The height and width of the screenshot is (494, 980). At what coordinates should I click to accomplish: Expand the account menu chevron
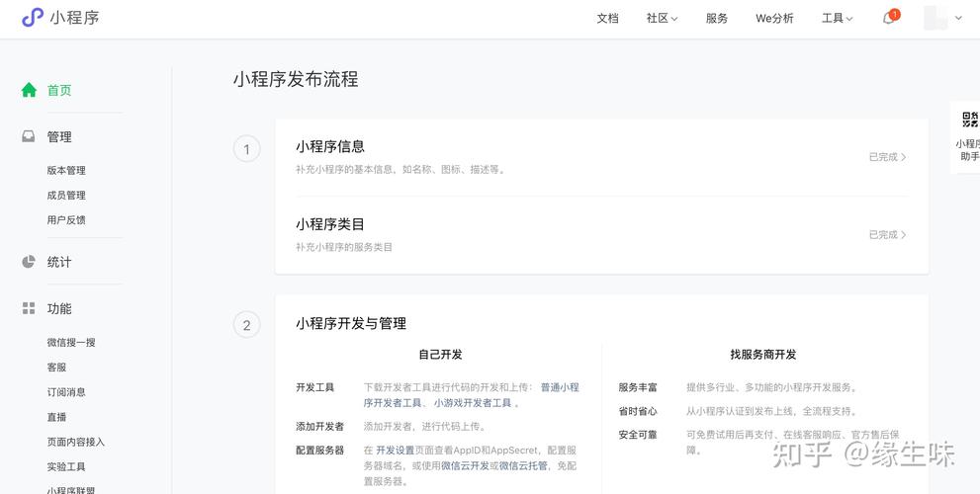(x=959, y=18)
